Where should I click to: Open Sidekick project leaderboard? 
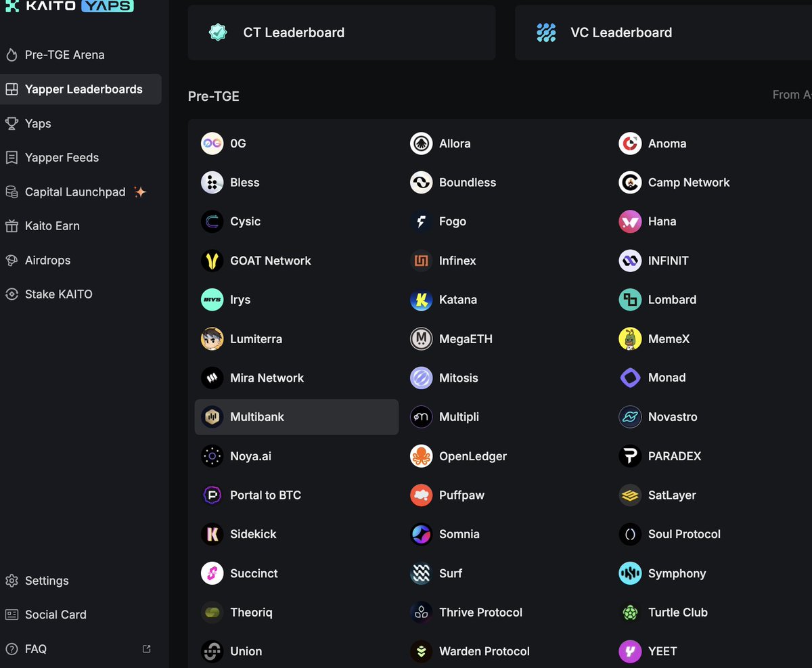coord(296,534)
